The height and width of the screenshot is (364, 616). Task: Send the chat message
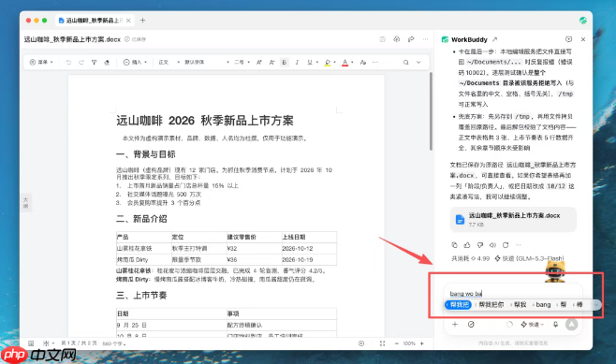tap(572, 325)
